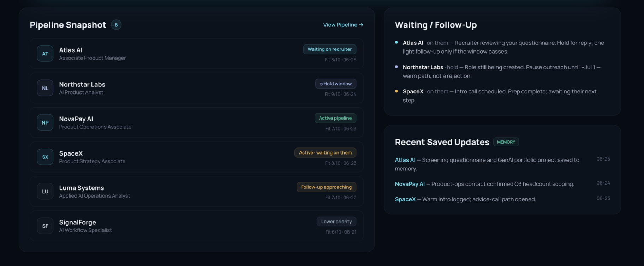This screenshot has width=644, height=266.
Task: Click the 06-23 date in Recent Saved Updates
Action: 603,198
